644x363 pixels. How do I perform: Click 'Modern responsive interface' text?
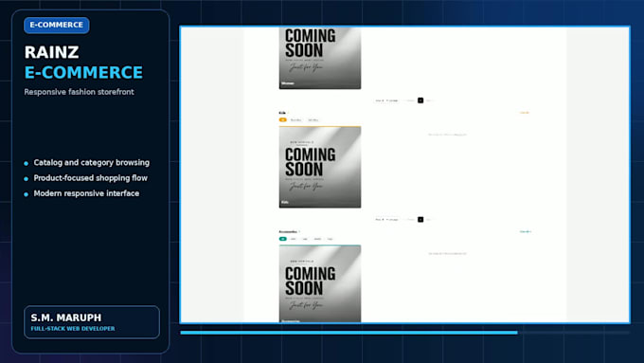[x=86, y=193]
